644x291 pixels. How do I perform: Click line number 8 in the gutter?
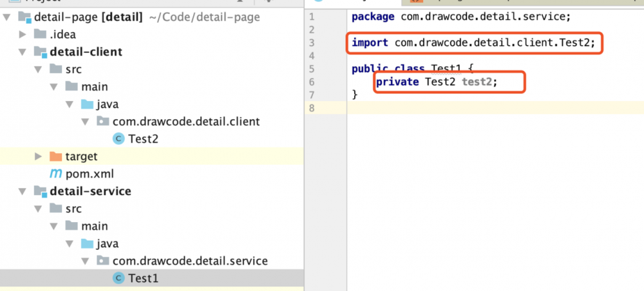pyautogui.click(x=311, y=108)
